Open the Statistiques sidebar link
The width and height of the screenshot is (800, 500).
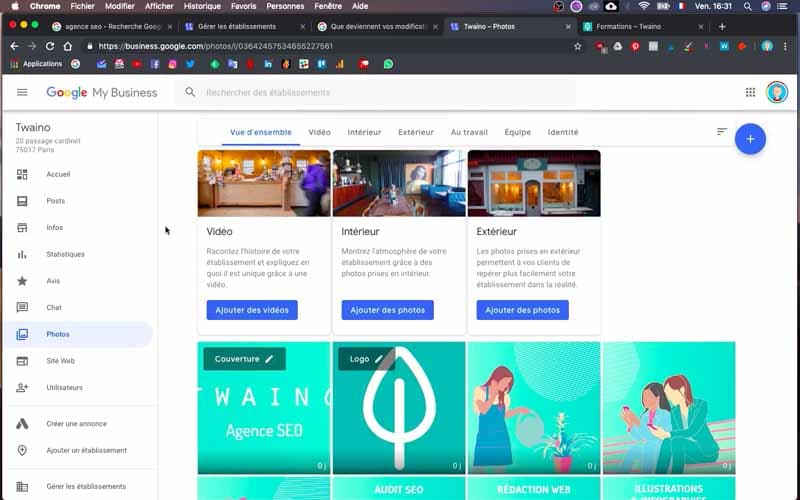click(65, 254)
